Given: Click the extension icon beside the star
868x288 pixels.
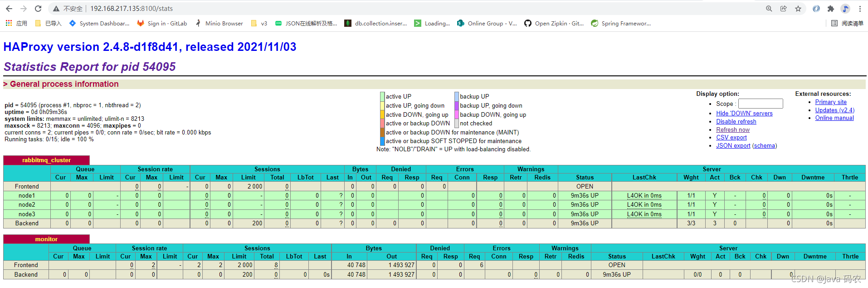Looking at the screenshot, I should click(816, 9).
